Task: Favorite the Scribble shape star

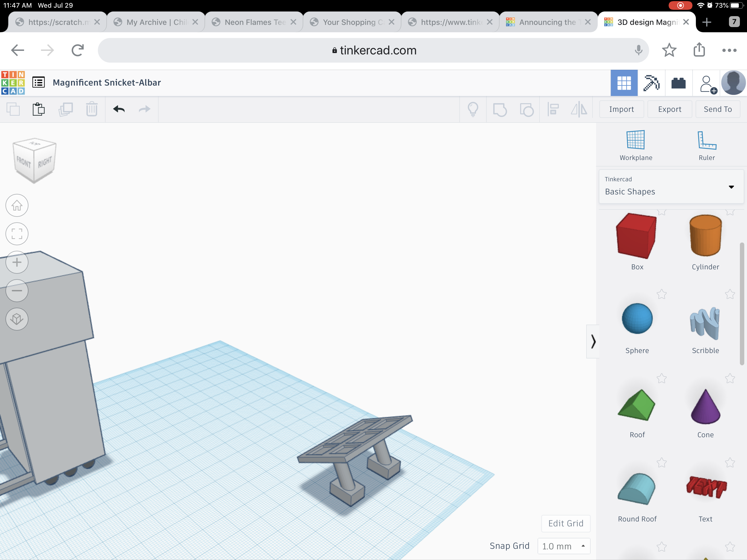Action: click(730, 294)
